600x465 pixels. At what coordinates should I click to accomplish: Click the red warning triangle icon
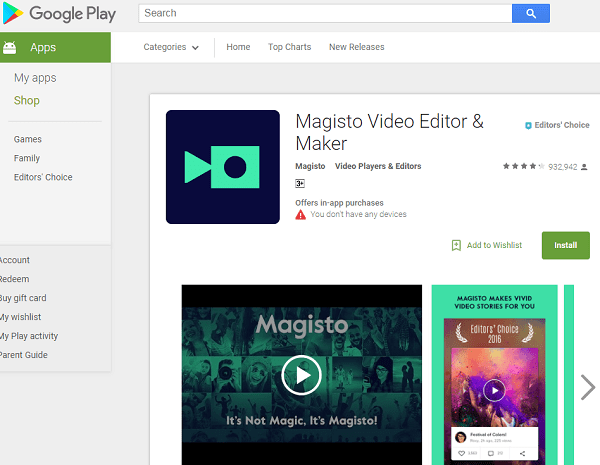[x=300, y=215]
